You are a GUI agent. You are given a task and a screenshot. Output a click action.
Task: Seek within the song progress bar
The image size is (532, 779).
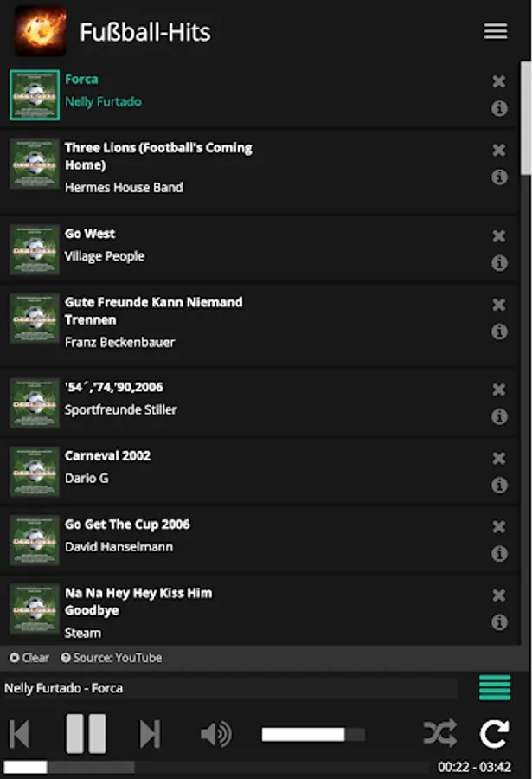(216, 767)
